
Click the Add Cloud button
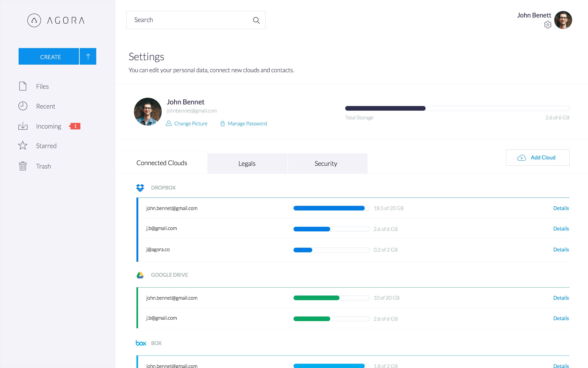pyautogui.click(x=538, y=158)
